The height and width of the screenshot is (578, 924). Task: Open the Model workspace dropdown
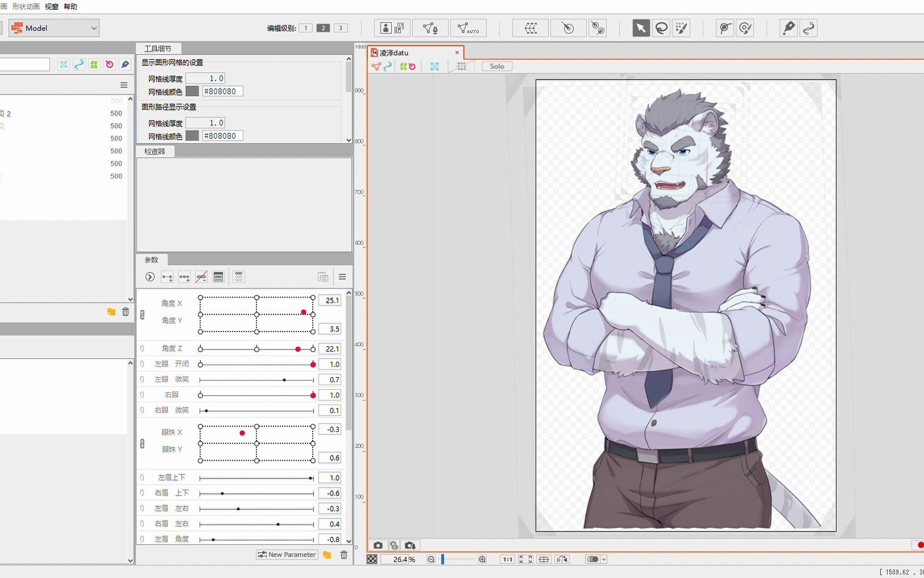[x=55, y=28]
